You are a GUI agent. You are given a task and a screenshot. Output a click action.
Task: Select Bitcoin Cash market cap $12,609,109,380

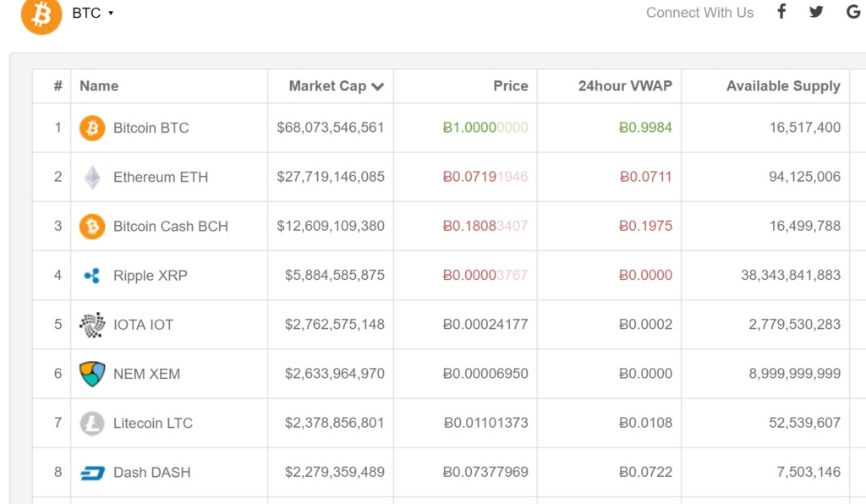(331, 226)
